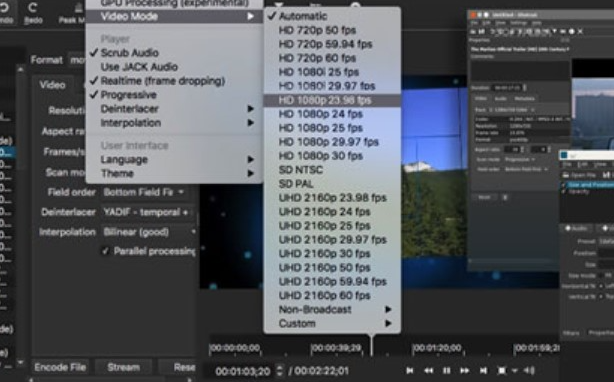Click the current timecode field 00:01:03;20
The image size is (614, 382).
tap(242, 371)
